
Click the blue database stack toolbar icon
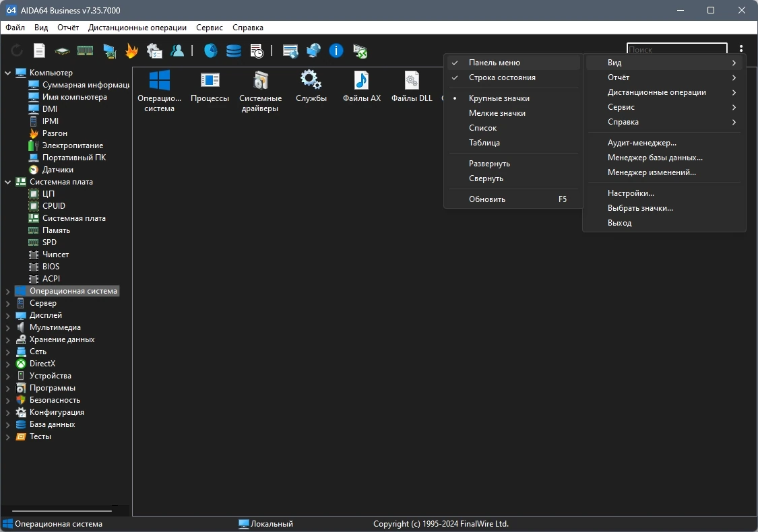[x=234, y=51]
